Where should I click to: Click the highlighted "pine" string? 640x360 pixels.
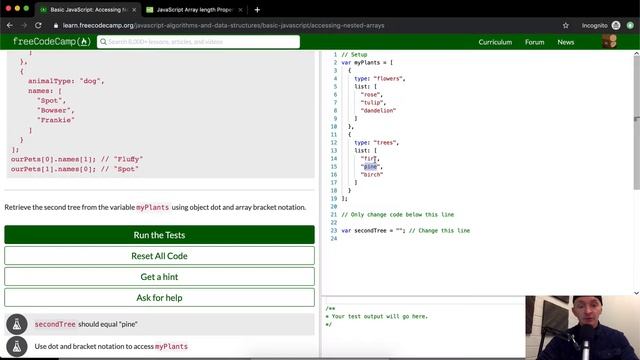click(370, 167)
